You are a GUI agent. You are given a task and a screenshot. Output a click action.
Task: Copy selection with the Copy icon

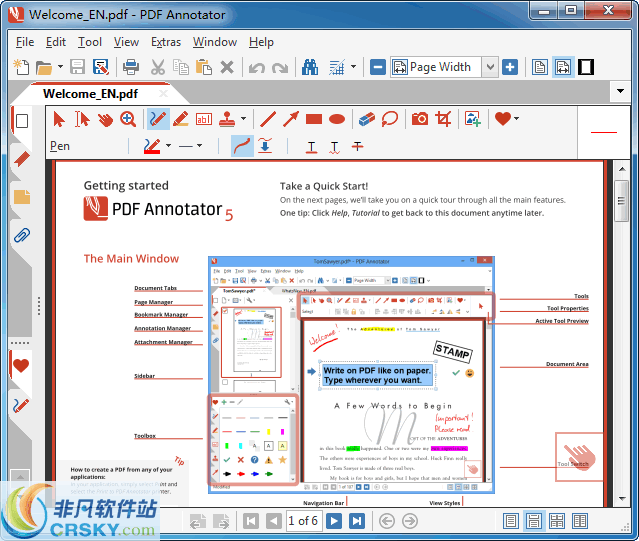(x=181, y=67)
